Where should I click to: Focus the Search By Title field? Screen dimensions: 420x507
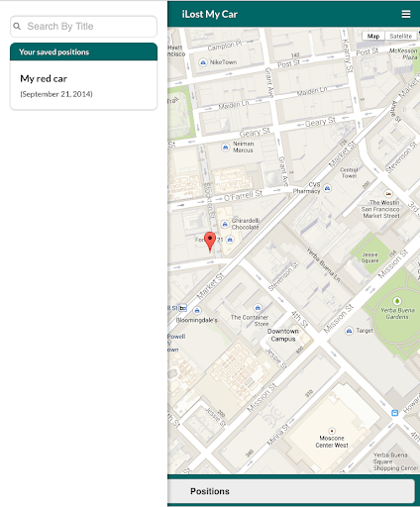83,27
